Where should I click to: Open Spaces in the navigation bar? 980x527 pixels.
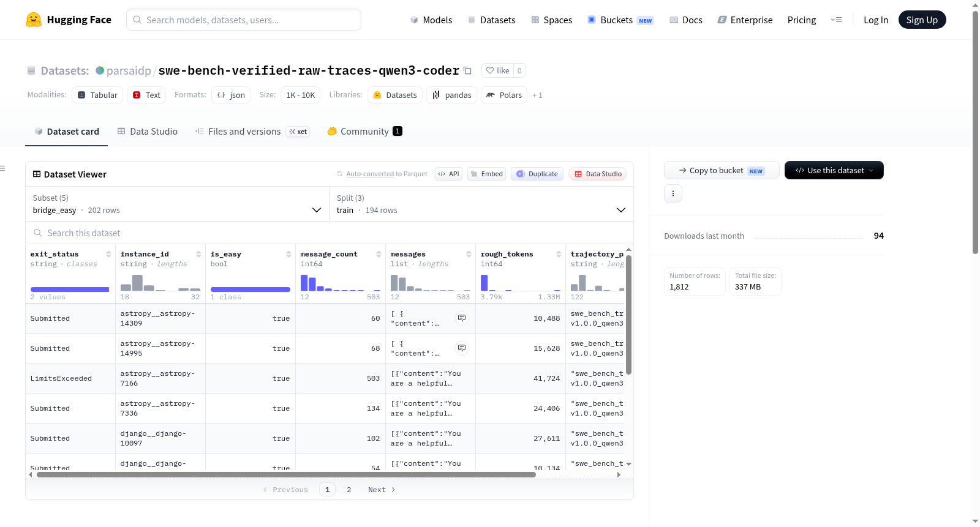tap(551, 20)
